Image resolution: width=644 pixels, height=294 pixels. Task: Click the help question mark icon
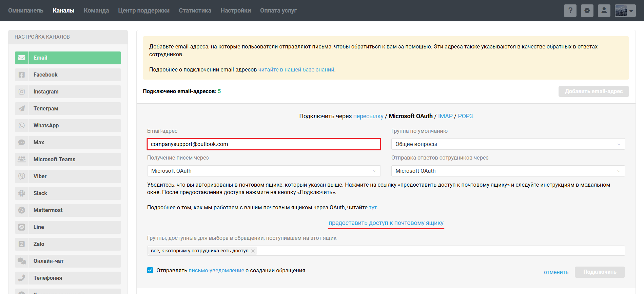coord(570,10)
